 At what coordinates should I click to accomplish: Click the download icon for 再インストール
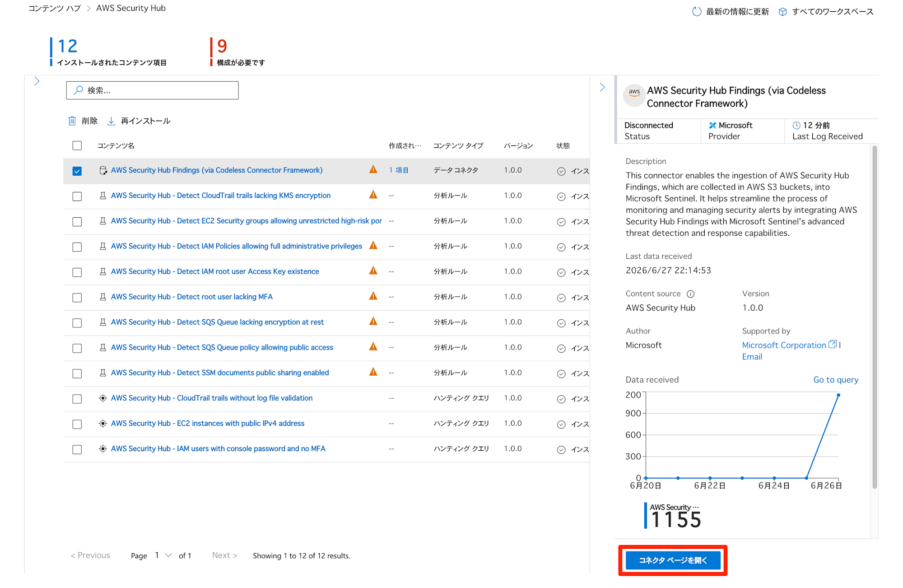pyautogui.click(x=111, y=121)
